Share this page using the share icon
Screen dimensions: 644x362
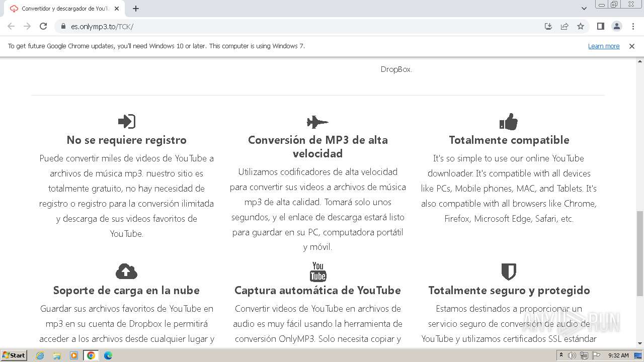pyautogui.click(x=565, y=26)
